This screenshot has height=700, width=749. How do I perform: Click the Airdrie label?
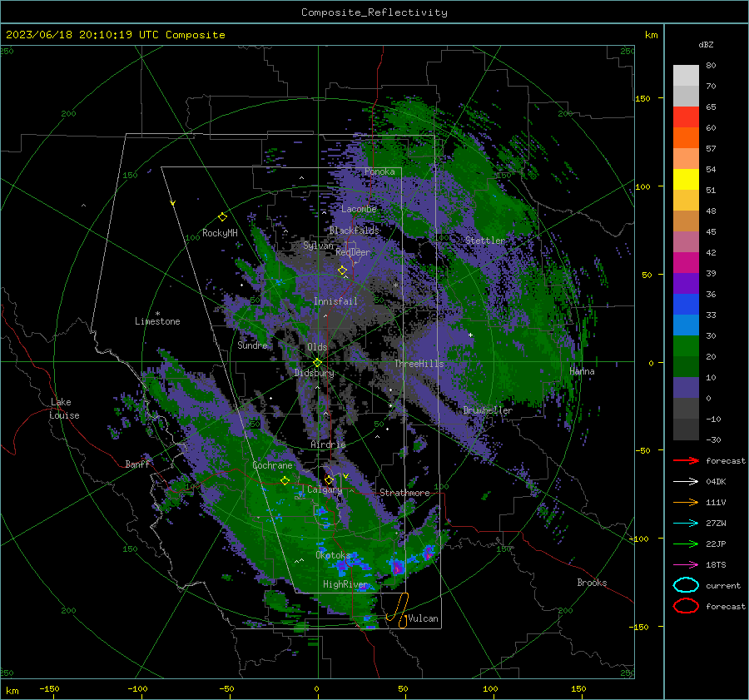(x=328, y=444)
